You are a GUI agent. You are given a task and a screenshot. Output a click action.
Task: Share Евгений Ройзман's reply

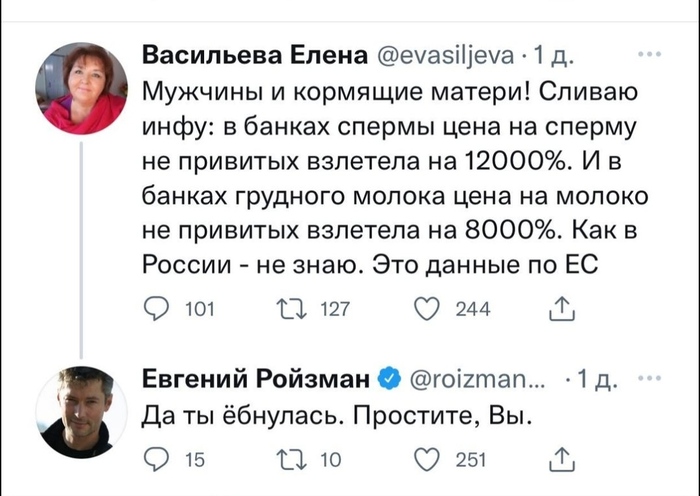[562, 459]
